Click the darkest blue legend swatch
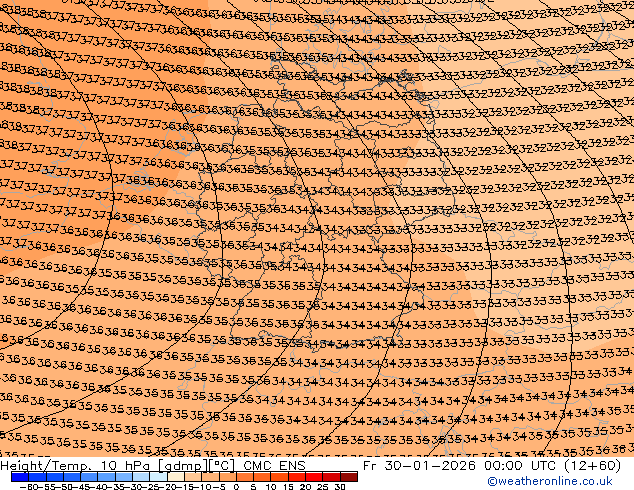The width and height of the screenshot is (634, 490). pos(19,477)
